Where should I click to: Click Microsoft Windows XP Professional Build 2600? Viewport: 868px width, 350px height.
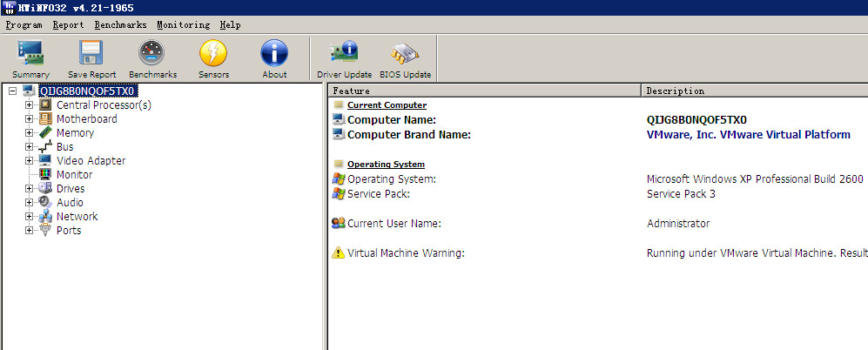(755, 178)
